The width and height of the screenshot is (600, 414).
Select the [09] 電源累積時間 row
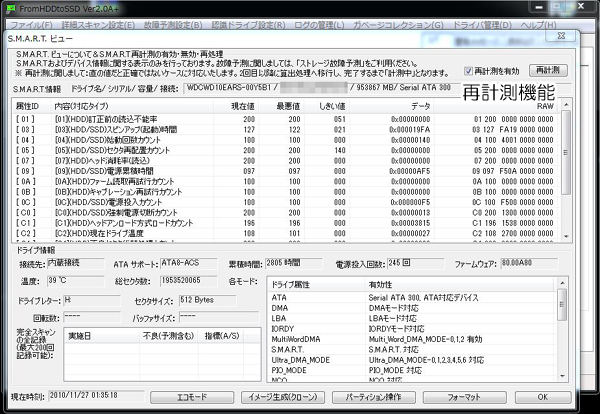pos(285,171)
